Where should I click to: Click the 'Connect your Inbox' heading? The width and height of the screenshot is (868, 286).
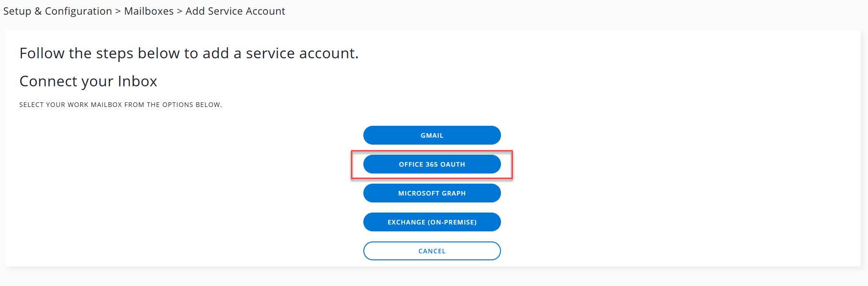[x=88, y=81]
